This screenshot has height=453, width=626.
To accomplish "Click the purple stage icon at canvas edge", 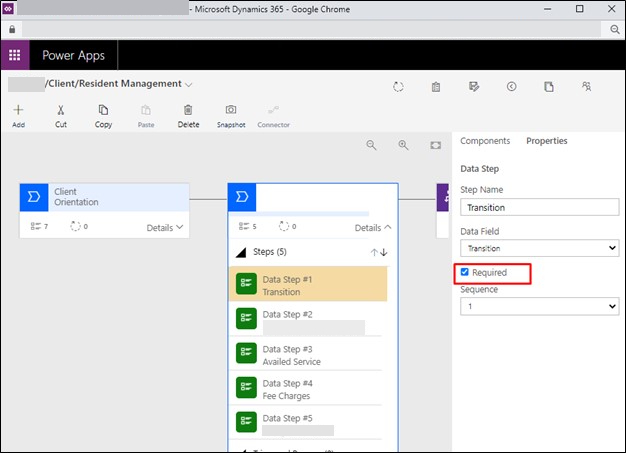I will click(x=443, y=198).
